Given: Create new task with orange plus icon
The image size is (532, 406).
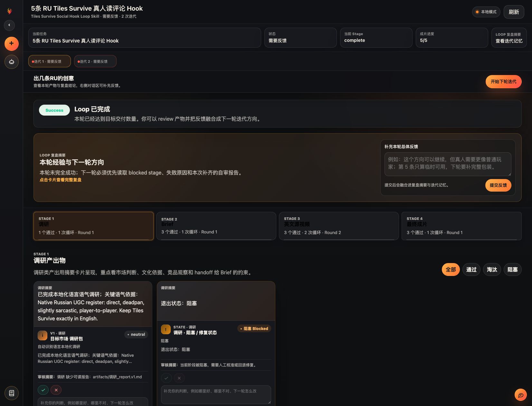Looking at the screenshot, I should pos(12,43).
